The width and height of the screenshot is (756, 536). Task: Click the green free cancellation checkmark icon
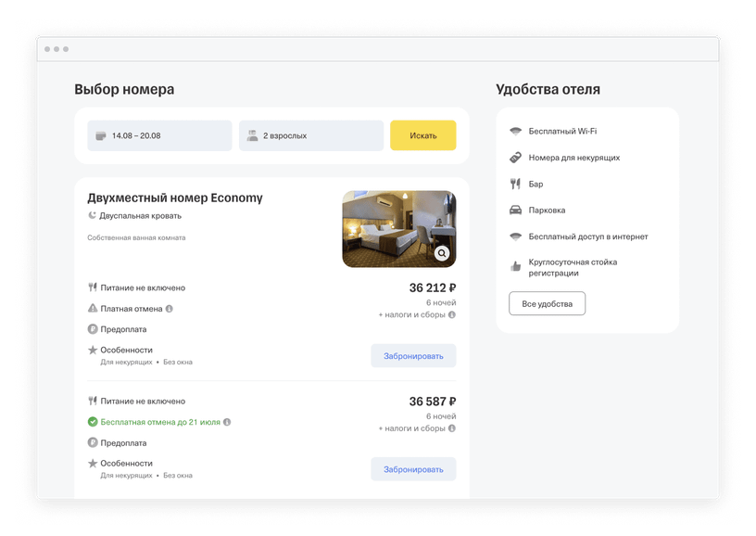93,422
